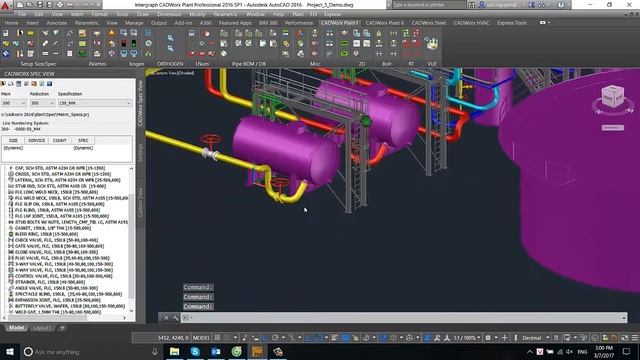Click the Customization hamburger icon in the status bar
640x360 pixels.
pos(635,338)
